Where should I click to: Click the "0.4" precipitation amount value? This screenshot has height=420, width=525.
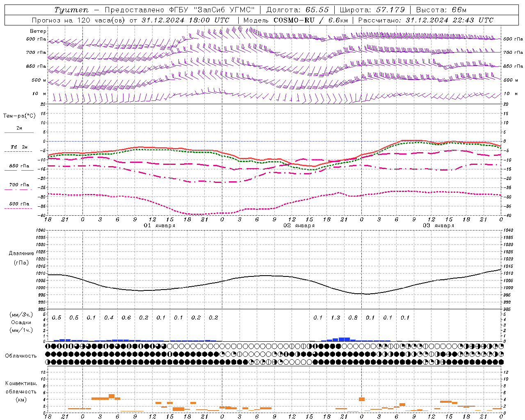pos(109,318)
